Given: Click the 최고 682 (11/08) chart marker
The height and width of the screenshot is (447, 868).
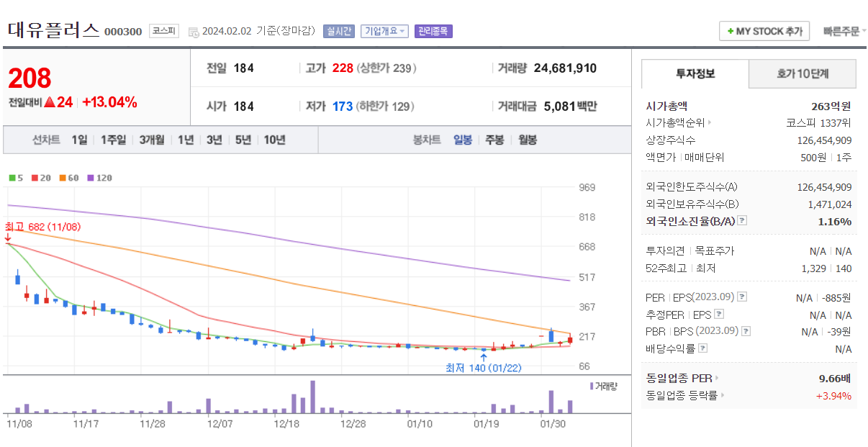Looking at the screenshot, I should pyautogui.click(x=43, y=227).
